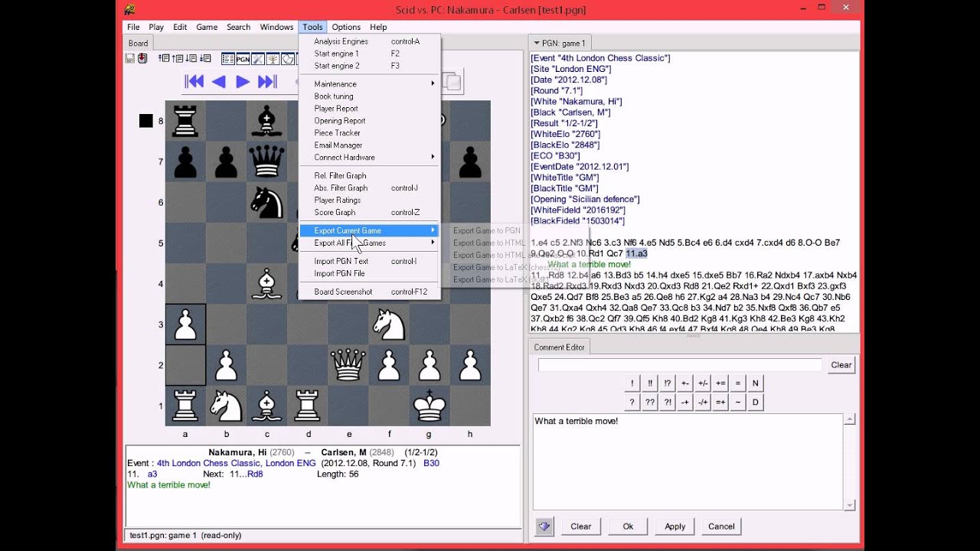Viewport: 980px width, 551px height.
Task: Click the red-arrow load game icon
Action: coord(142,58)
